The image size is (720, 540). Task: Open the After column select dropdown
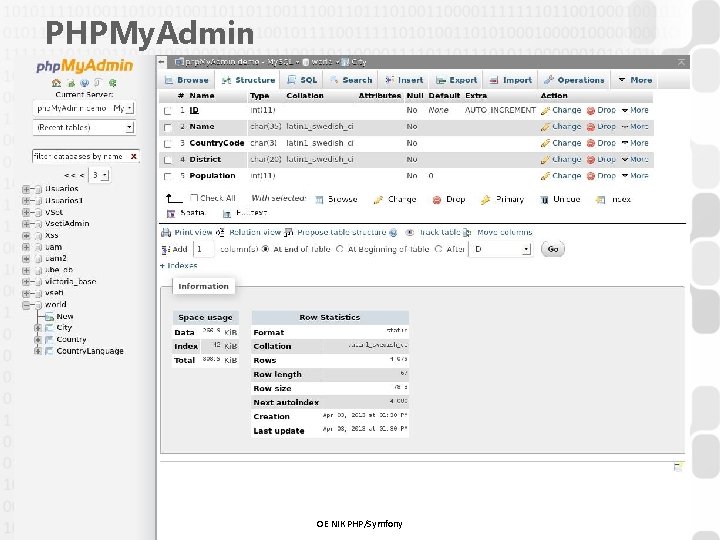click(501, 249)
